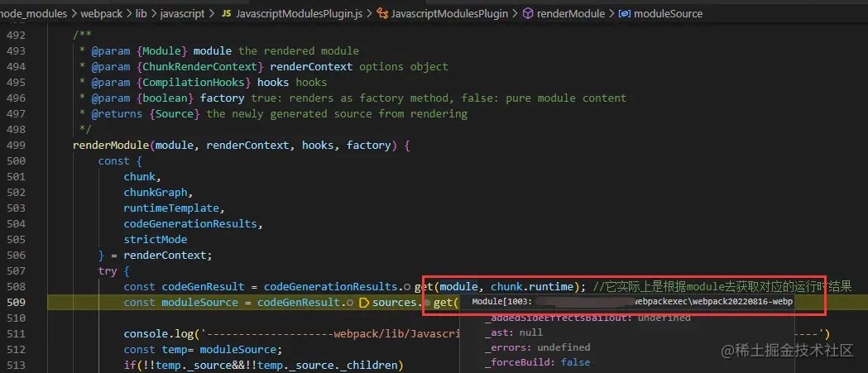Click the method cube icon before renderModule
The image size is (868, 373).
click(528, 13)
